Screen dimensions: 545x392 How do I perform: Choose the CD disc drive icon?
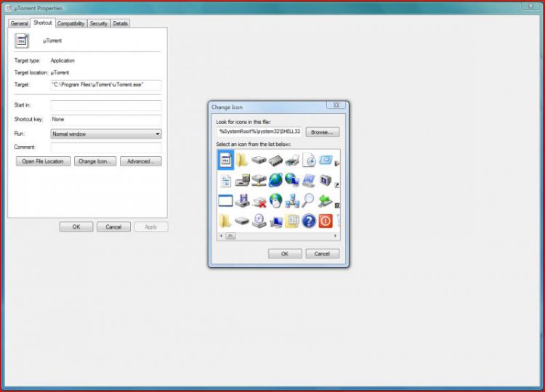(x=259, y=221)
